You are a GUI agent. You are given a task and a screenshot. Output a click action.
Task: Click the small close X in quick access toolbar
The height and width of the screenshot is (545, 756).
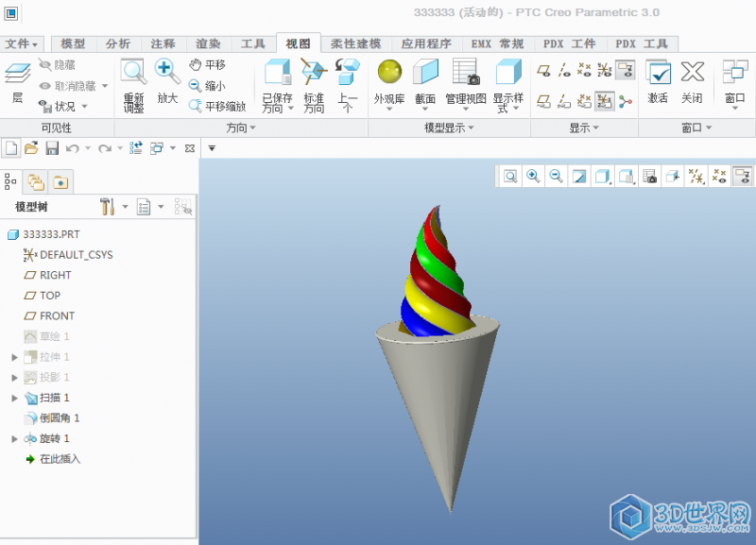(190, 148)
